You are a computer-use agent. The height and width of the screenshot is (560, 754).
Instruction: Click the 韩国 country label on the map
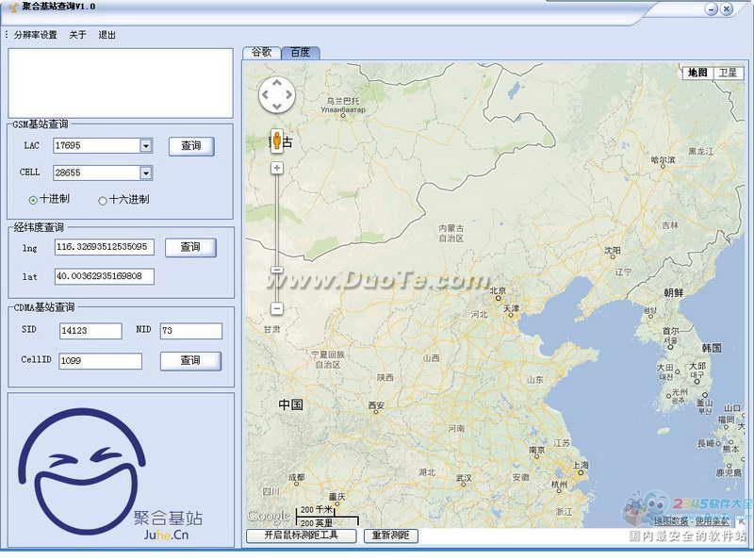(712, 348)
